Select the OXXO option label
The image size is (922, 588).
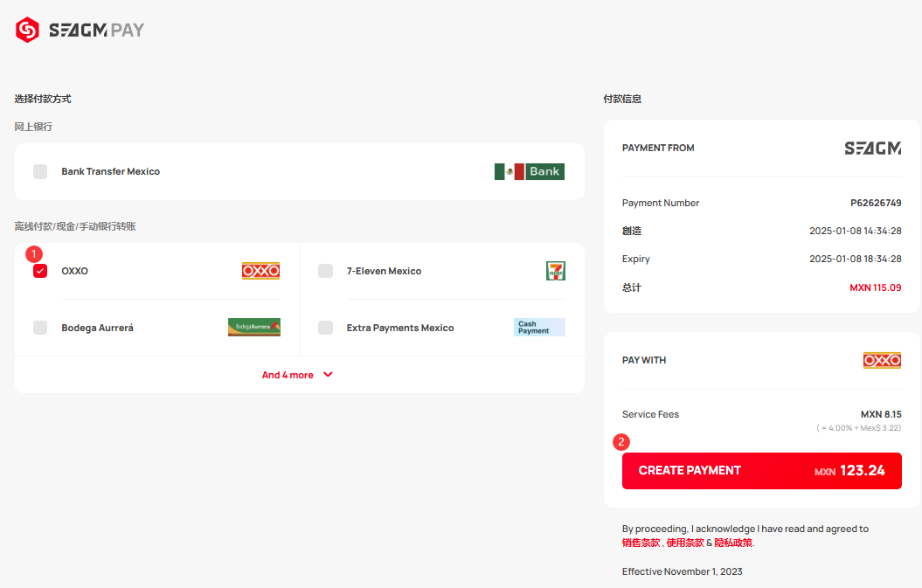[x=74, y=271]
